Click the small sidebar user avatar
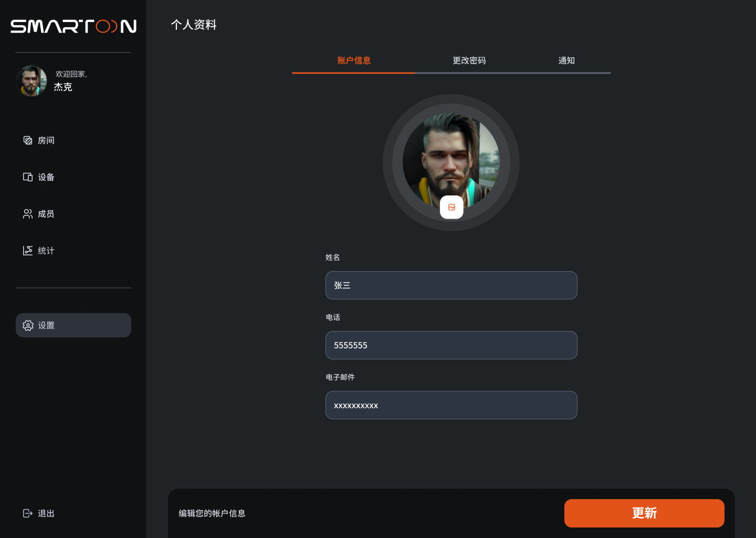Screen dimensions: 756x538 click(x=31, y=81)
